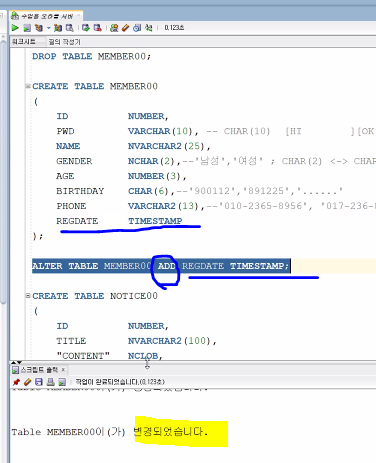
Task: Click the Clear eraser icon in worksheet toolbar
Action: coord(125,28)
